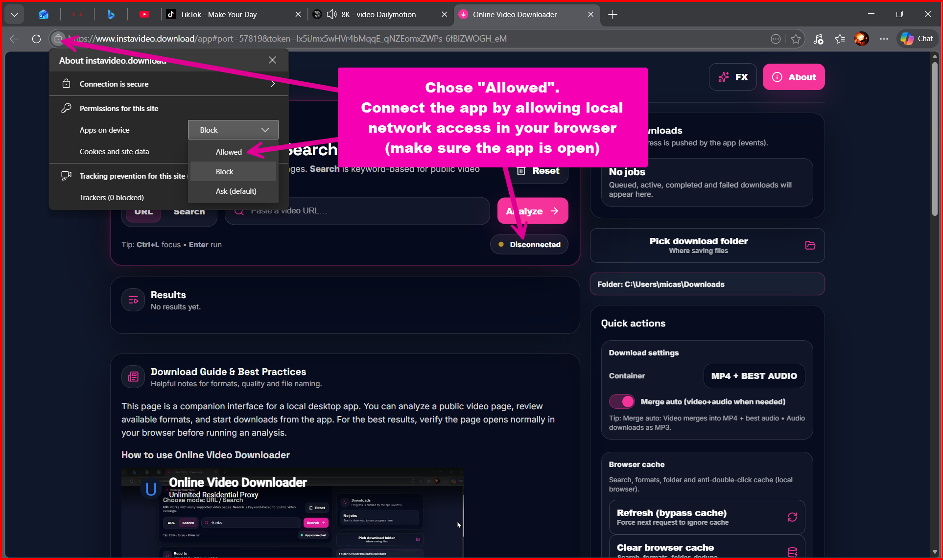
Task: Disable the Merge auto toggle
Action: pos(621,401)
